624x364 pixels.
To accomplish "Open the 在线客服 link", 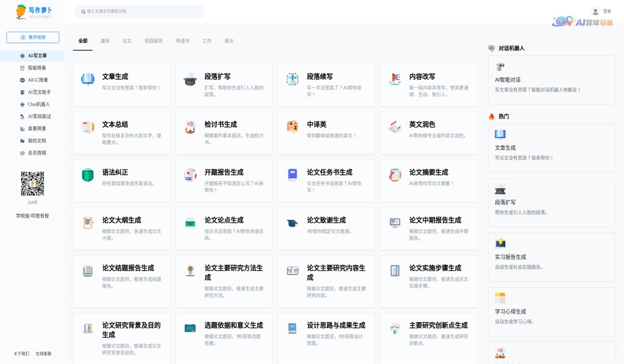I will point(44,354).
